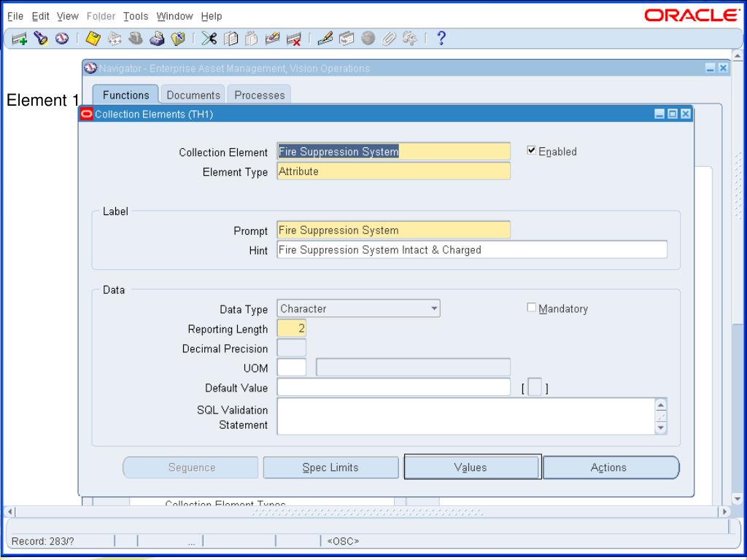The height and width of the screenshot is (560, 747).
Task: Switch to the Processes tab in Navigator
Action: (260, 95)
